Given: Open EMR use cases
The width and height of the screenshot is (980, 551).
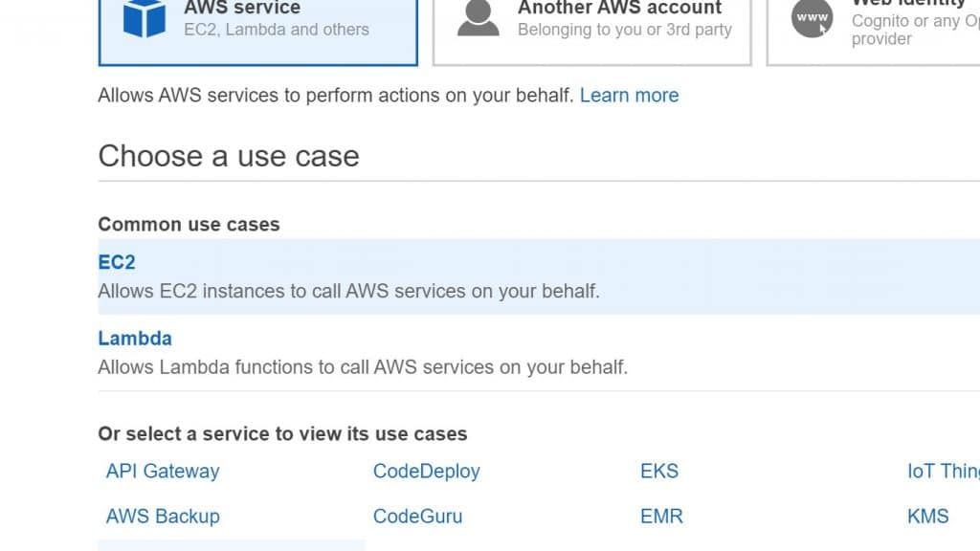Looking at the screenshot, I should tap(661, 516).
